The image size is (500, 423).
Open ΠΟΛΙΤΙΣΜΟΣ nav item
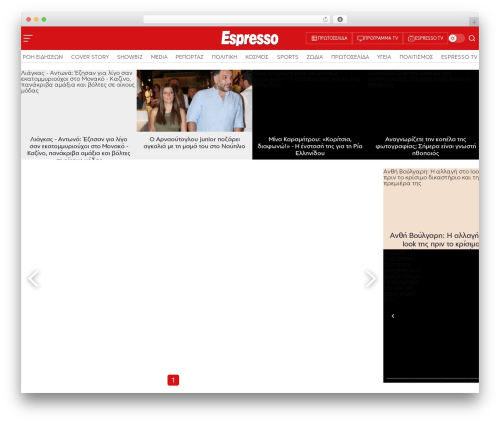pos(416,57)
